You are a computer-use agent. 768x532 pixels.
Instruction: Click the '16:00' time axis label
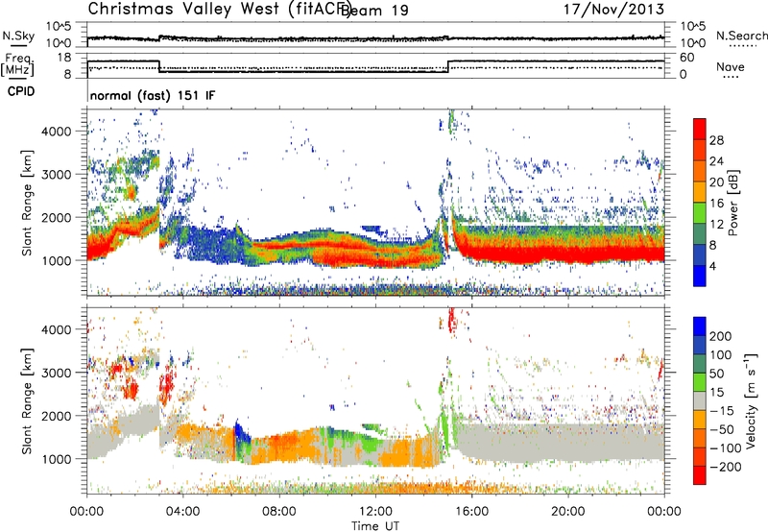[471, 512]
